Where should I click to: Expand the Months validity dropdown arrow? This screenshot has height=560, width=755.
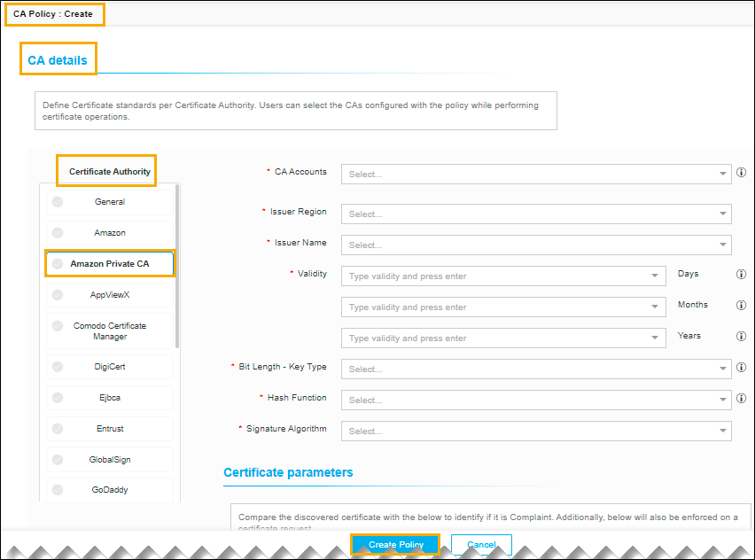coord(655,307)
